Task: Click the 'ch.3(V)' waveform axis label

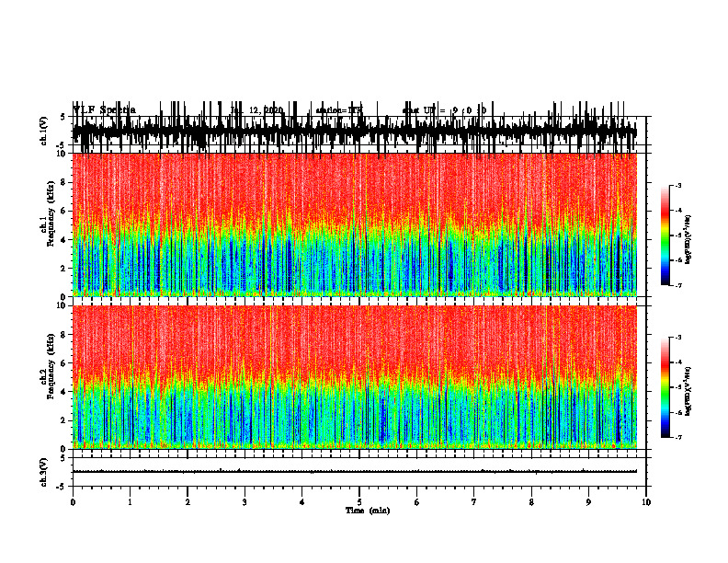Action: pos(44,473)
